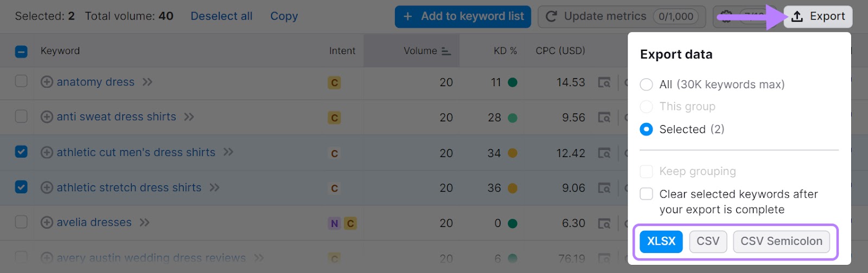Click KD value 36 in athletic stretch row

tap(494, 188)
